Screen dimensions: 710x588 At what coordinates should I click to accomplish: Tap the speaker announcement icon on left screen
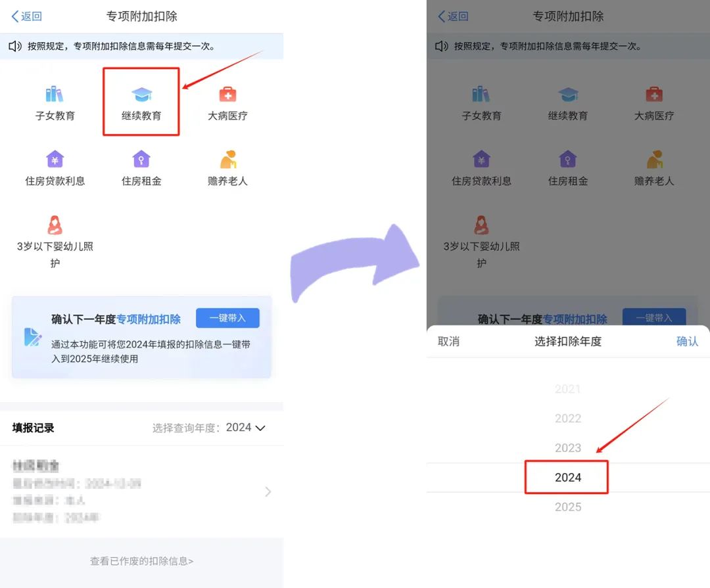pyautogui.click(x=15, y=46)
